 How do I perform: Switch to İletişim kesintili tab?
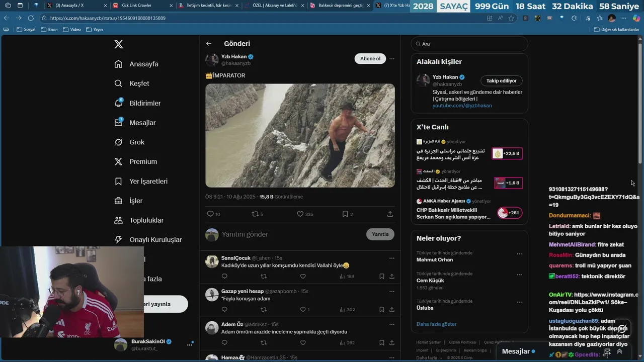click(x=209, y=6)
